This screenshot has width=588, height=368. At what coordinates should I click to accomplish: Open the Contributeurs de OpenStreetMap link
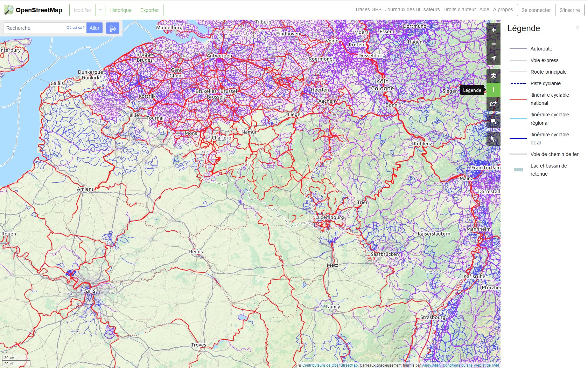tap(330, 365)
